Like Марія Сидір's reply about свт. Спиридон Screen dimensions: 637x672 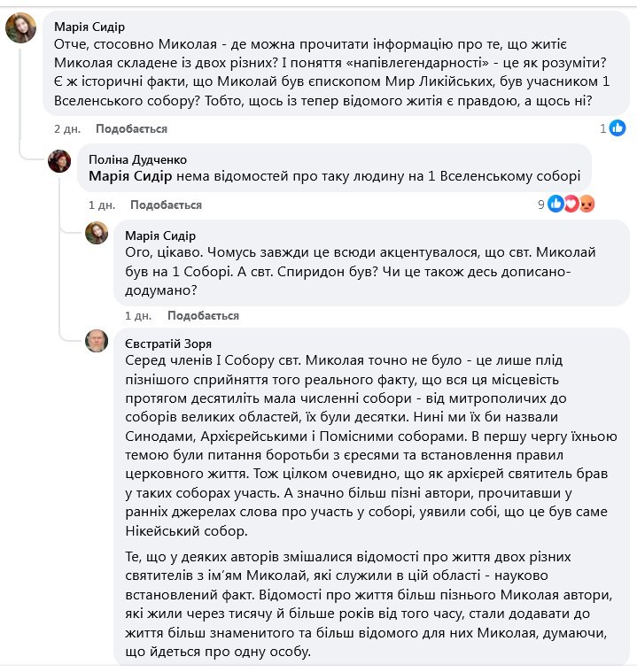(x=203, y=315)
